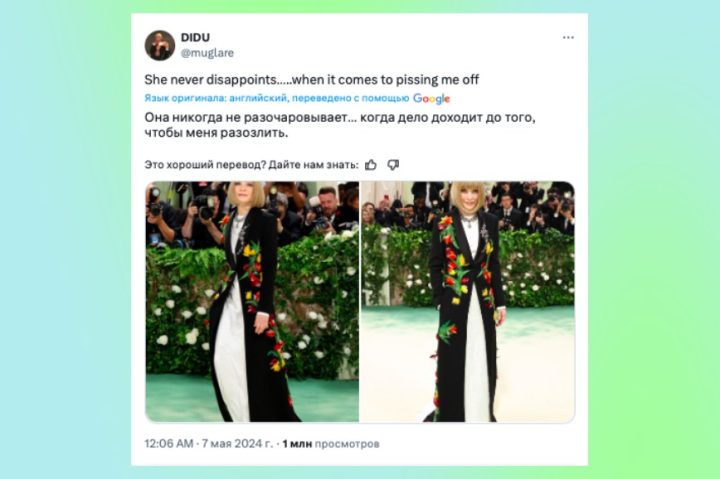
Task: Rate the translation with thumbs up
Action: tap(371, 164)
